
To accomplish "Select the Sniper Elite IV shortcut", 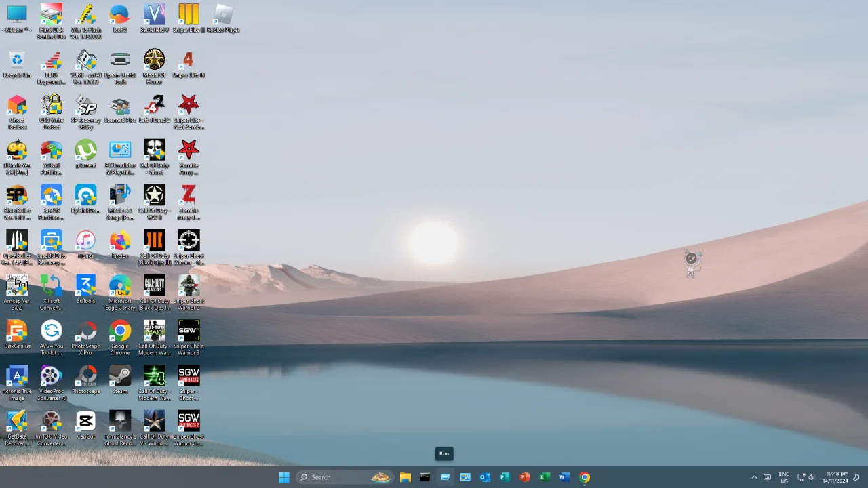I will point(189,64).
